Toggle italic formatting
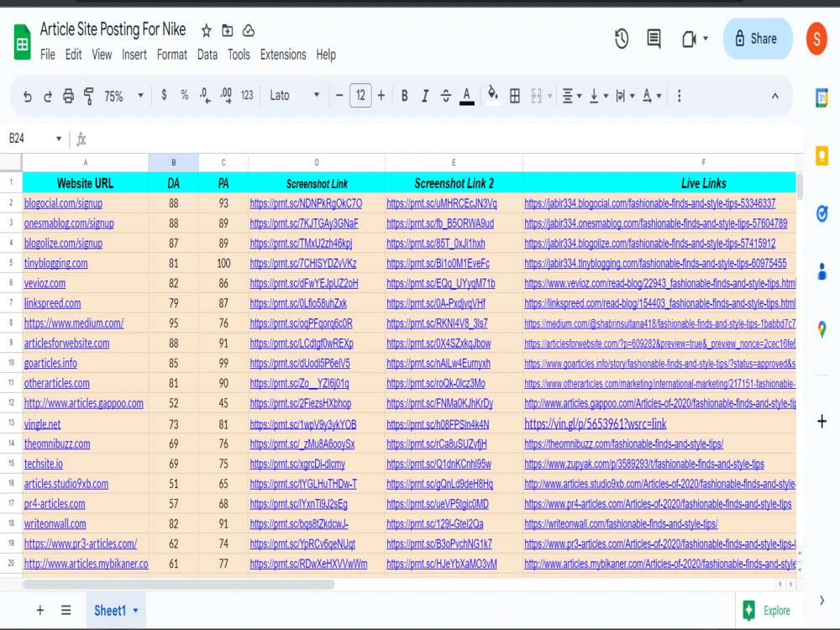The width and height of the screenshot is (840, 630). (x=425, y=96)
